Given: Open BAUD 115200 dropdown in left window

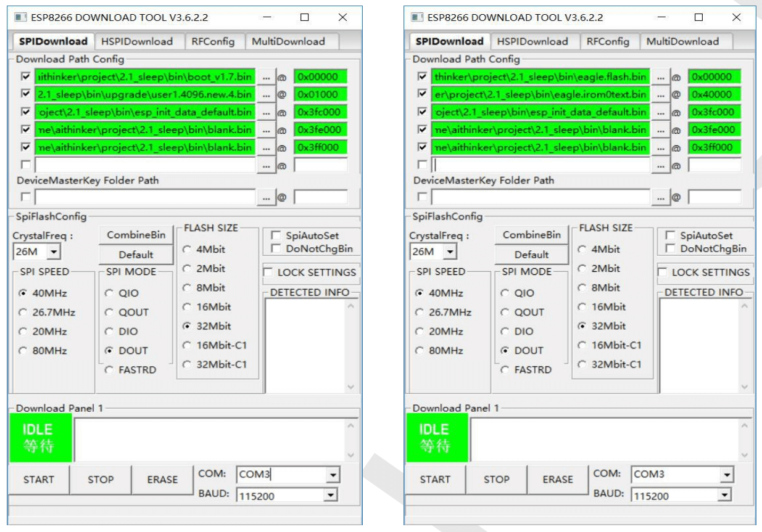Looking at the screenshot, I should tap(332, 495).
